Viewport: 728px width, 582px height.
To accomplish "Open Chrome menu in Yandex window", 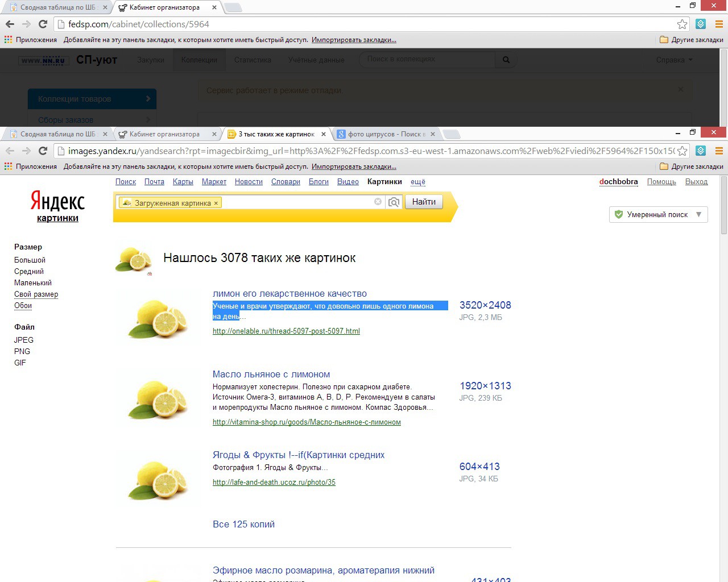I will coord(719,151).
